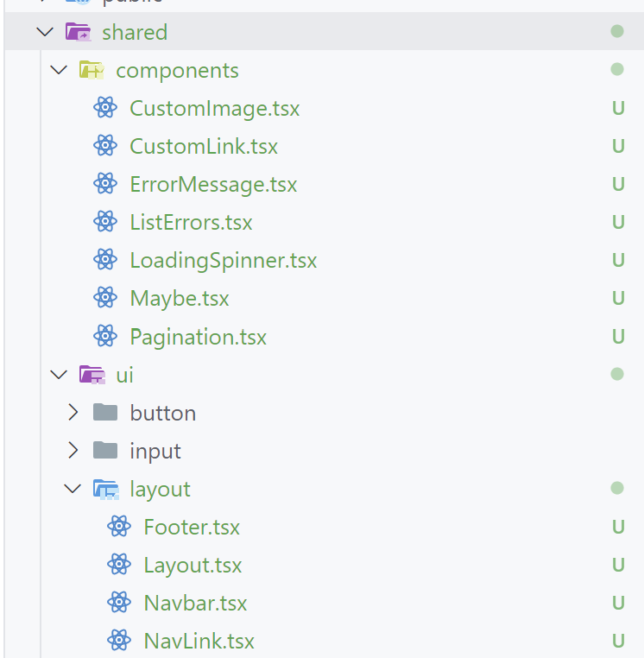Expand the button folder chevron

[x=73, y=413]
